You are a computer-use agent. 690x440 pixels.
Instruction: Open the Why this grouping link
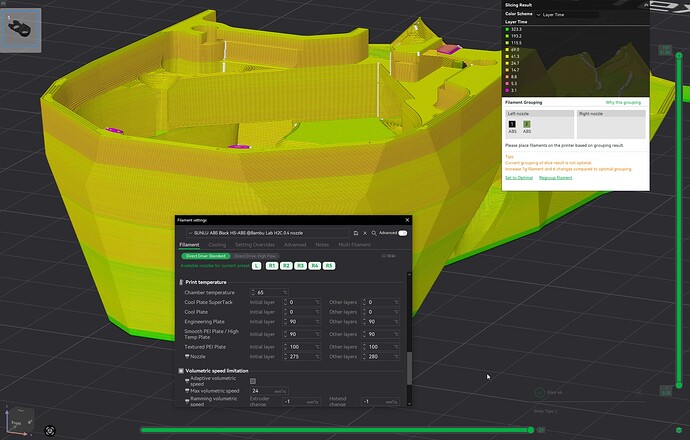623,103
